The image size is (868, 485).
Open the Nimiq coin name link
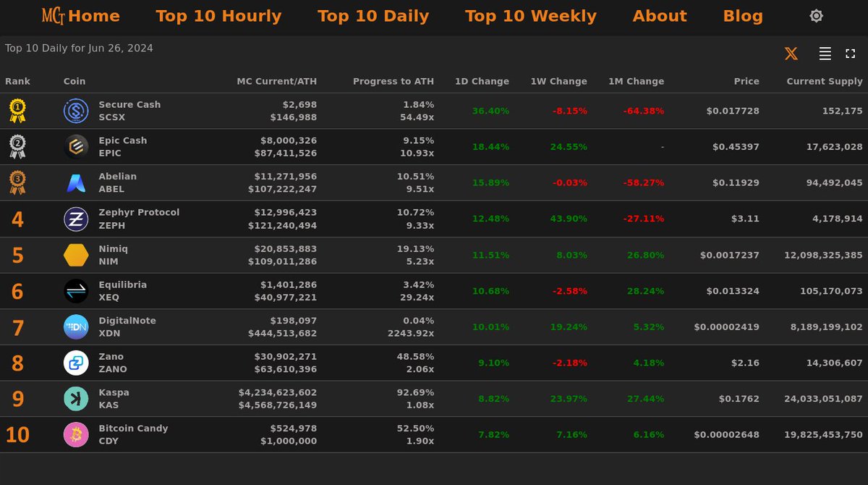pos(114,248)
